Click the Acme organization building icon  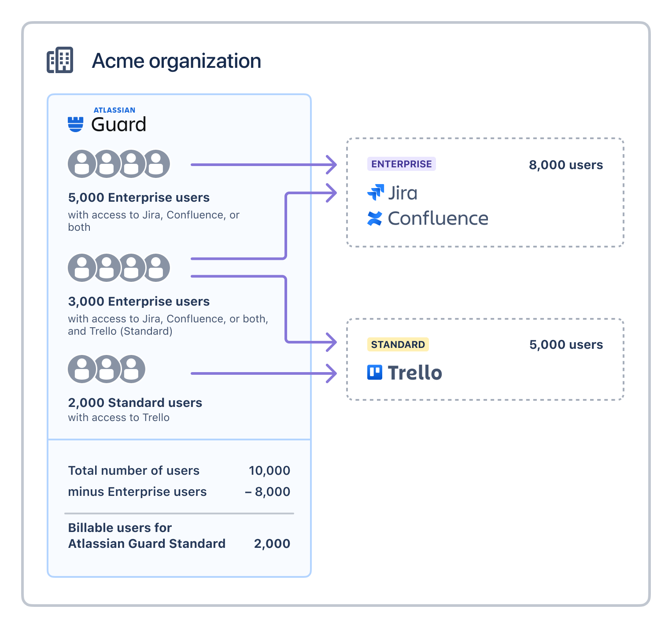point(60,60)
